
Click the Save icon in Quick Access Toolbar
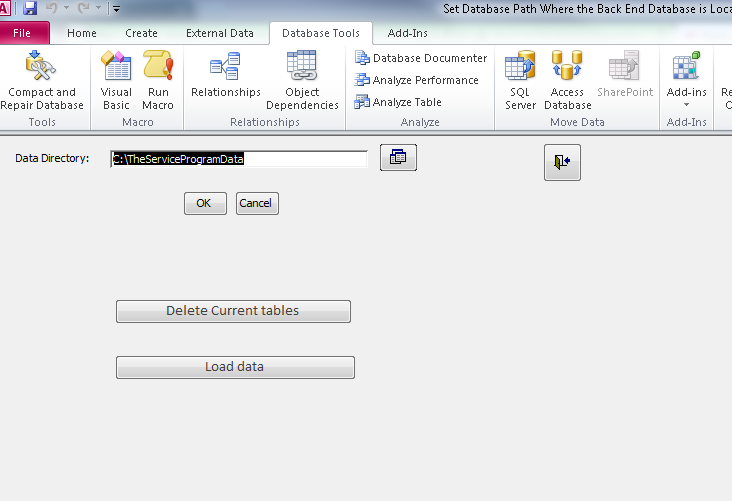pyautogui.click(x=30, y=8)
